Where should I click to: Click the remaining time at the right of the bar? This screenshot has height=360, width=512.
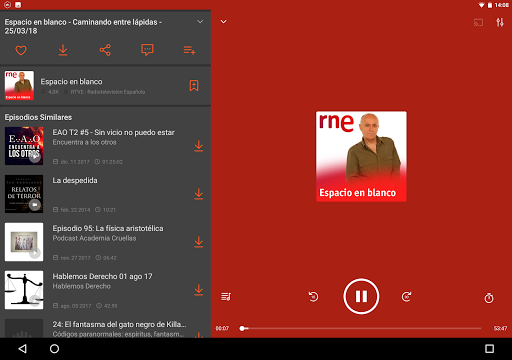tap(500, 329)
